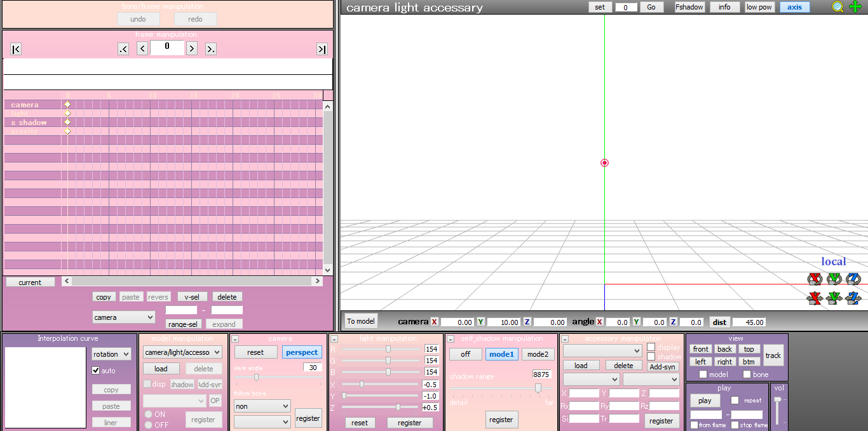Image resolution: width=868 pixels, height=431 pixels.
Task: Click the blue Z-axis move icon
Action: [853, 298]
